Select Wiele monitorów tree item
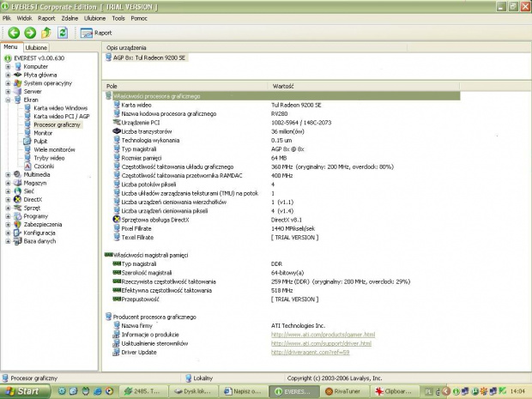532x399 pixels. point(54,149)
